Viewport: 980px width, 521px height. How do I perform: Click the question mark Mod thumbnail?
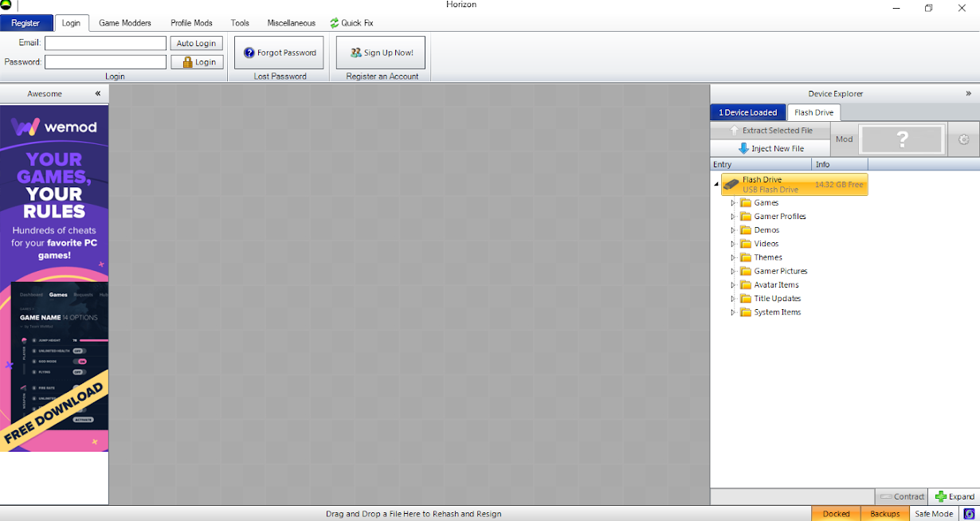(x=901, y=139)
